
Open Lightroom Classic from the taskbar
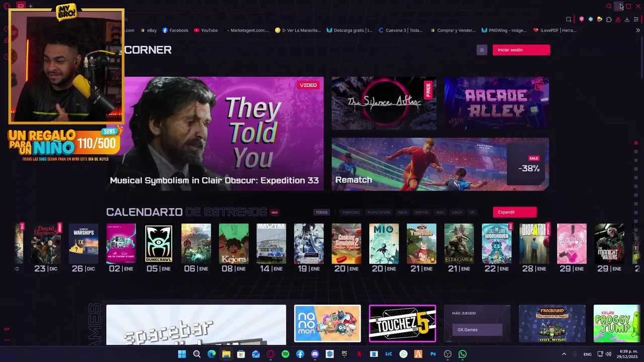(x=388, y=354)
